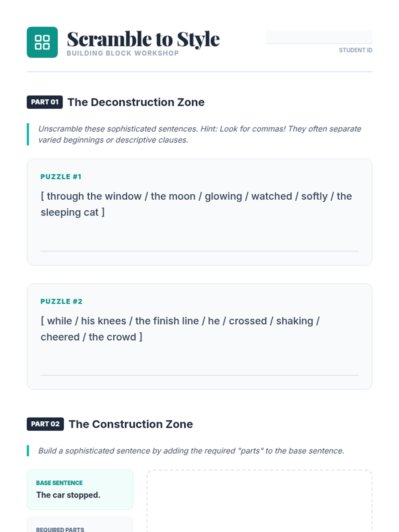Click the STUDENT ID label

point(355,50)
